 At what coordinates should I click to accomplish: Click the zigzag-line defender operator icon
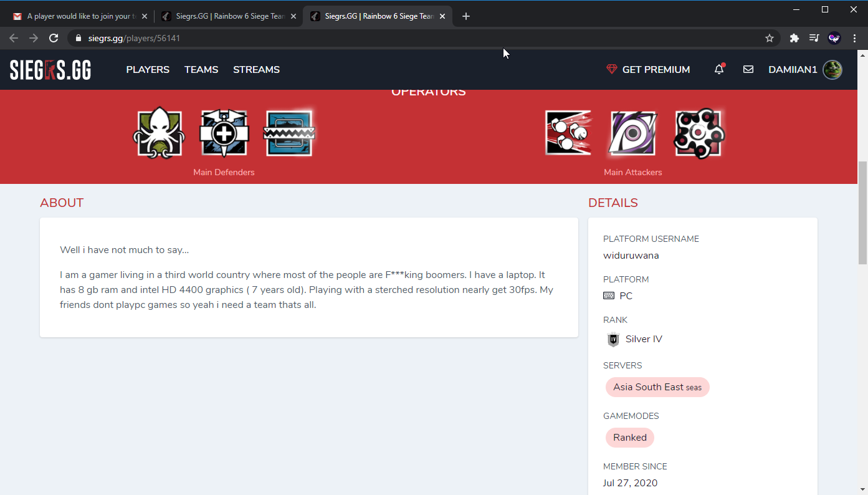tap(289, 133)
